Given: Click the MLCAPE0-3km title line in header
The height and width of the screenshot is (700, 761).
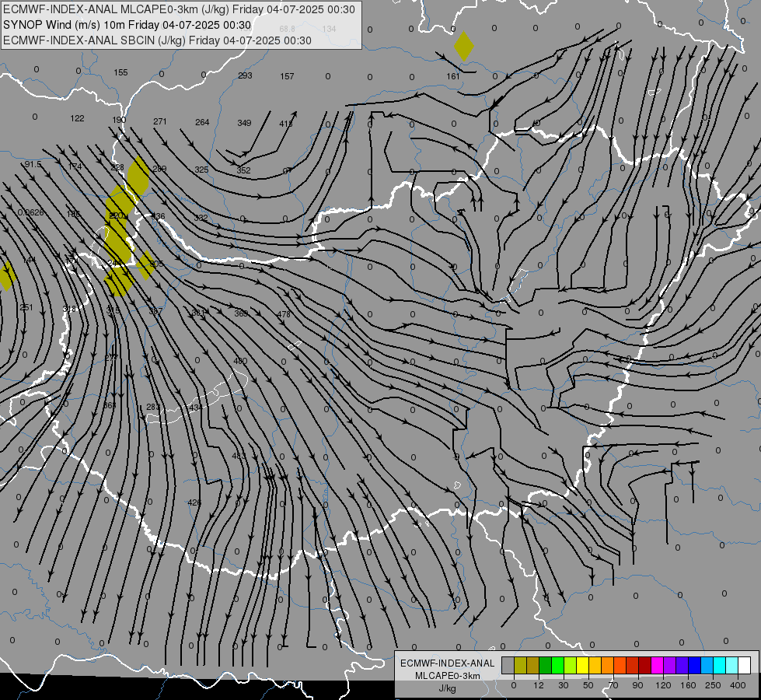Looking at the screenshot, I should (179, 9).
